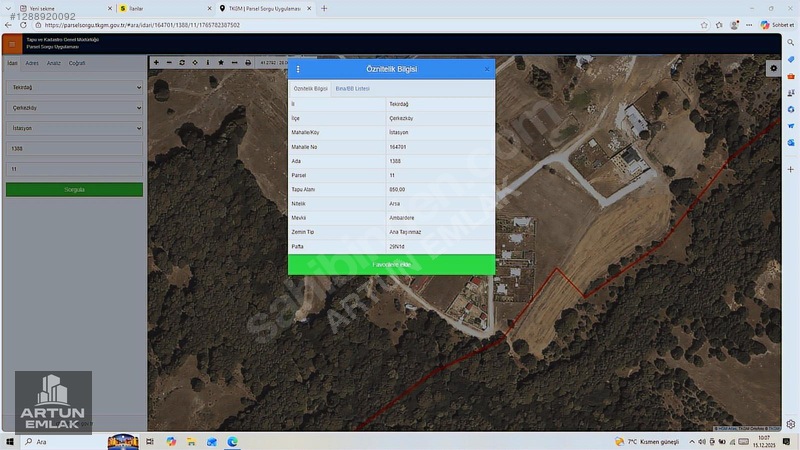Zoom out with the minus tool
This screenshot has height=450, width=800.
[169, 62]
